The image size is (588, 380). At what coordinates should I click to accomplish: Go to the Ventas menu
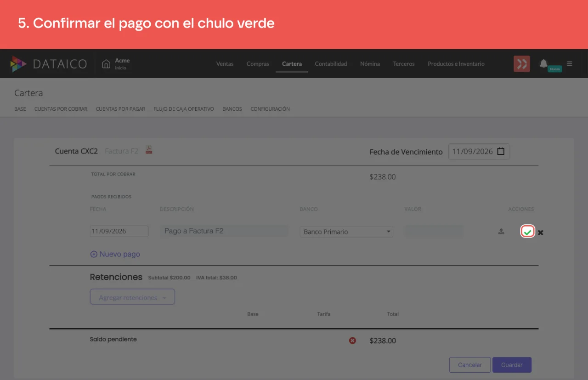pos(225,64)
